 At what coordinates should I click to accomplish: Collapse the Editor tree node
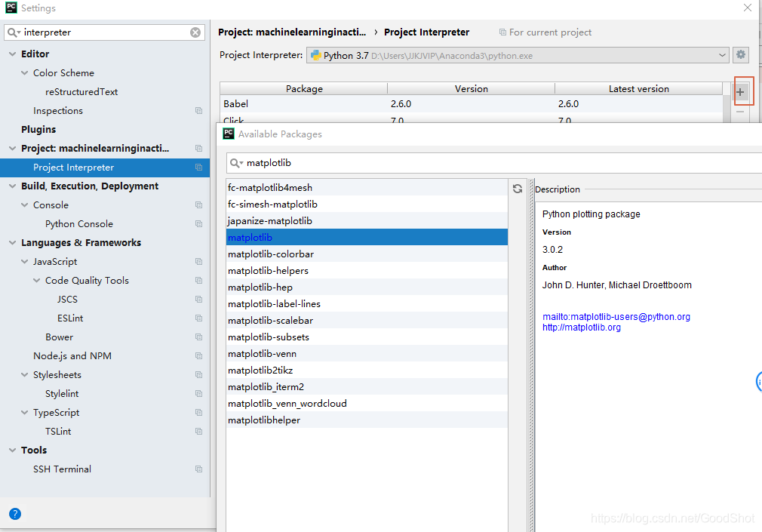13,54
